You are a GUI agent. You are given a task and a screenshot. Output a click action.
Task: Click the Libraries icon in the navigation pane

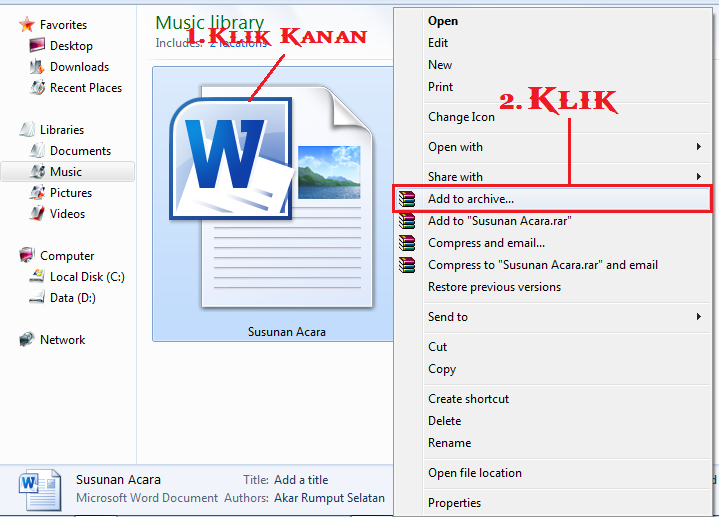[x=27, y=129]
